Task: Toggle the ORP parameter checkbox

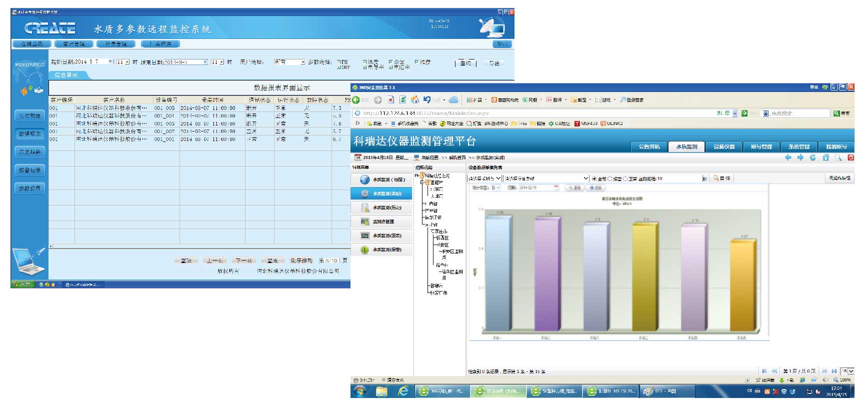Action: pyautogui.click(x=339, y=67)
